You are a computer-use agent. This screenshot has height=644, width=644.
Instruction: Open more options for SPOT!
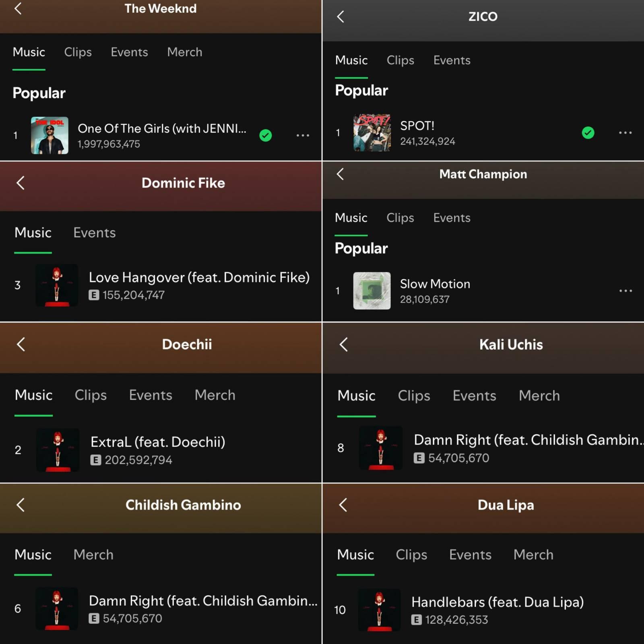pyautogui.click(x=625, y=133)
